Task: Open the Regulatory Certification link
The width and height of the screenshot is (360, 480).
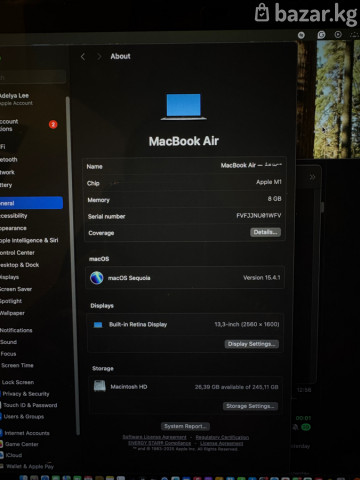Action: (222, 437)
